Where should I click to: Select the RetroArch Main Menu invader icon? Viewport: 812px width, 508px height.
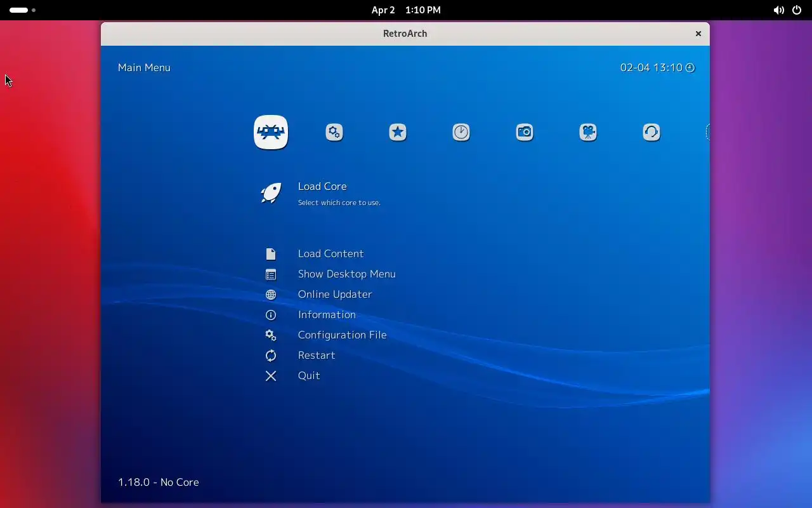pyautogui.click(x=271, y=132)
